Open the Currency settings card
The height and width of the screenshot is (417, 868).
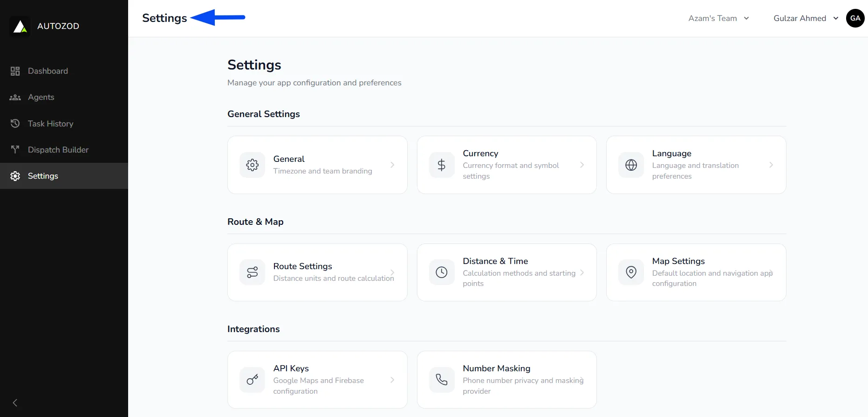pos(507,165)
